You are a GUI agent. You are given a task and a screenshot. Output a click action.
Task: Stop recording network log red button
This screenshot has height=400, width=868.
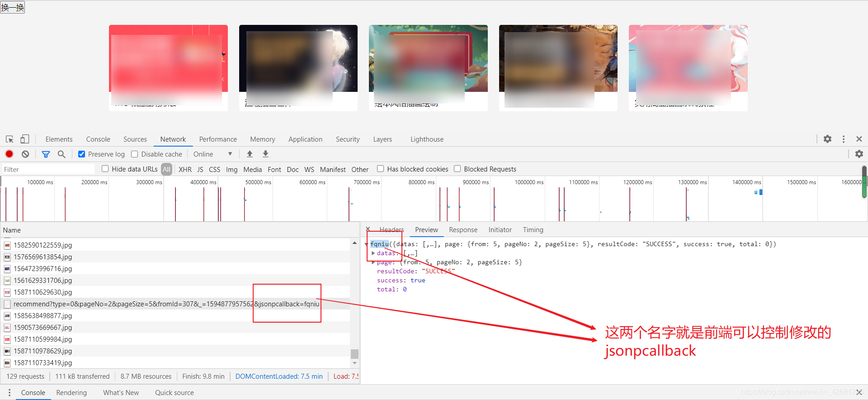(x=9, y=154)
